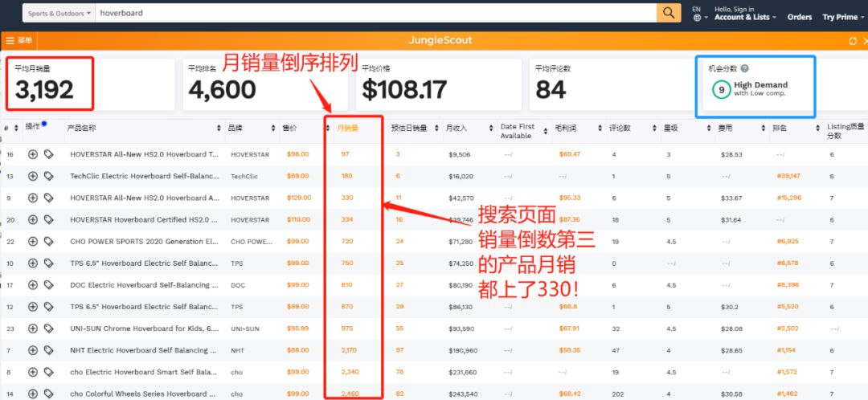The height and width of the screenshot is (400, 868).
Task: Open UNI-SUN Chrome Hoverboard for Kids product
Action: (x=144, y=329)
